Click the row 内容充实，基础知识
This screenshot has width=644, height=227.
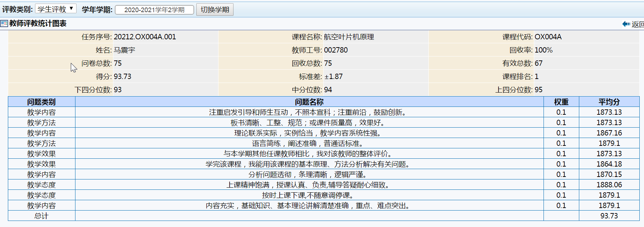click(x=324, y=206)
